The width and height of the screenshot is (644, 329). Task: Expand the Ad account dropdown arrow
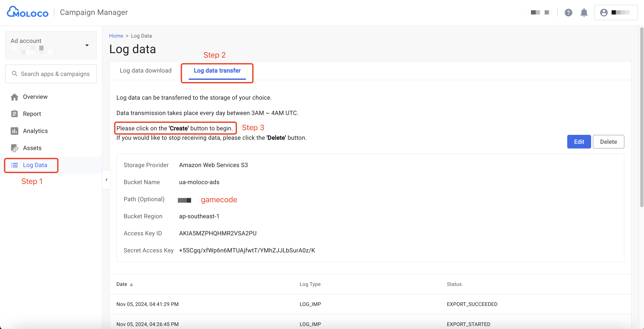[x=87, y=45]
